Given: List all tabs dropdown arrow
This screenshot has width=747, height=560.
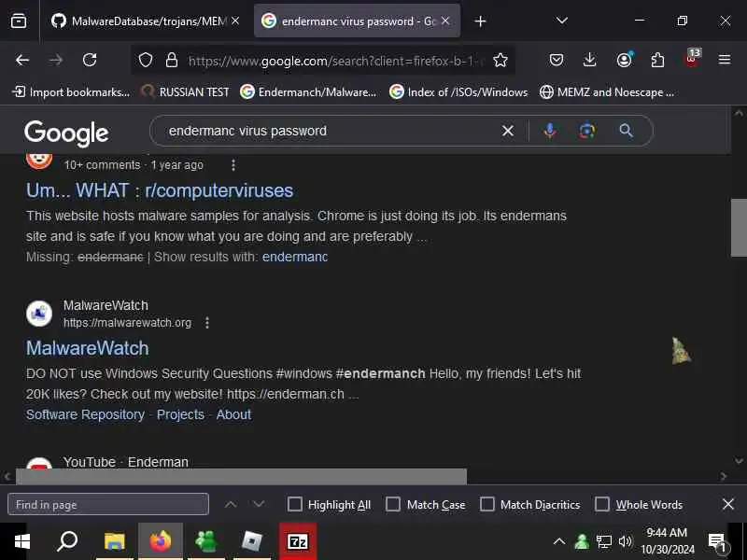Looking at the screenshot, I should (x=562, y=21).
